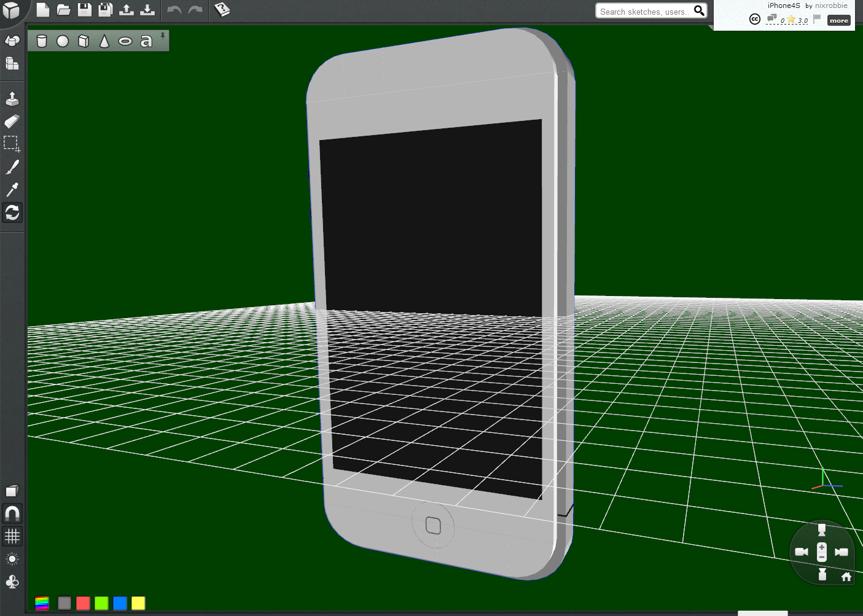863x616 pixels.
Task: Rate the sketch with the star
Action: pyautogui.click(x=792, y=19)
